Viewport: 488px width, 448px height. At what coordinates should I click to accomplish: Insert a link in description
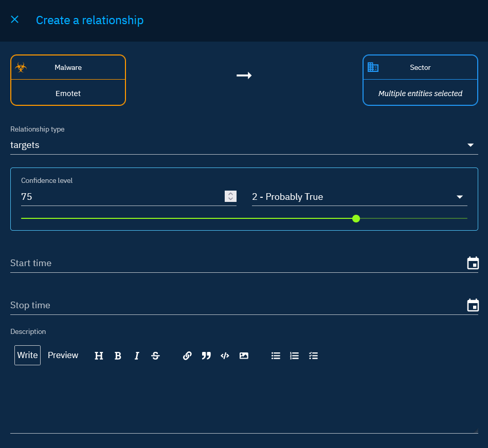pos(187,356)
